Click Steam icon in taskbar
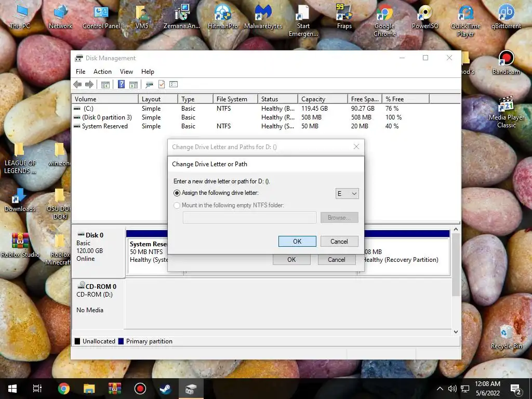Viewport: 532px width, 399px height. click(x=166, y=389)
